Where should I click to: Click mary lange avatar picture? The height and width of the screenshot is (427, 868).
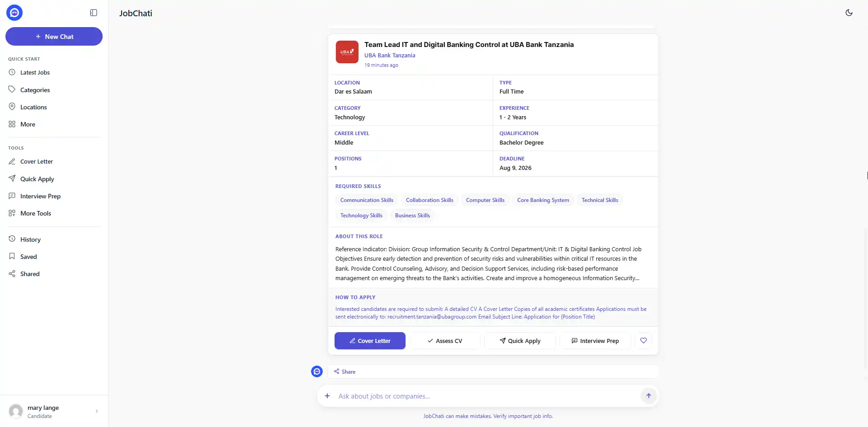coord(16,411)
